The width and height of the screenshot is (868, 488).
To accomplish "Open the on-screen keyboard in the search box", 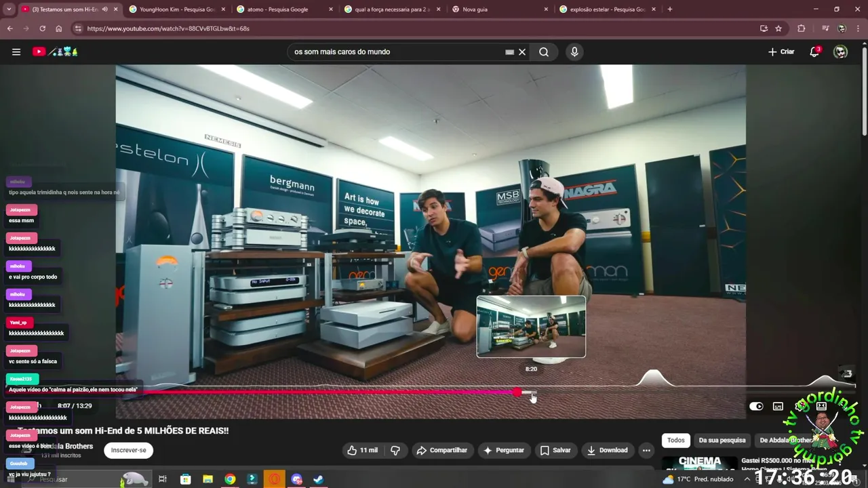I will pyautogui.click(x=509, y=52).
